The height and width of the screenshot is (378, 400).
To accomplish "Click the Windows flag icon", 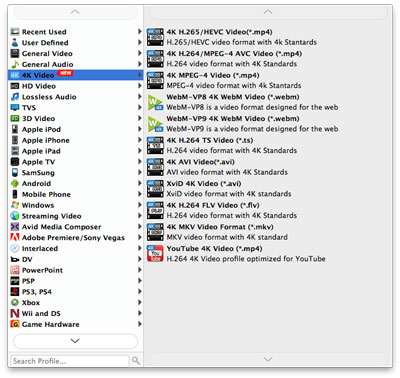I will 15,205.
